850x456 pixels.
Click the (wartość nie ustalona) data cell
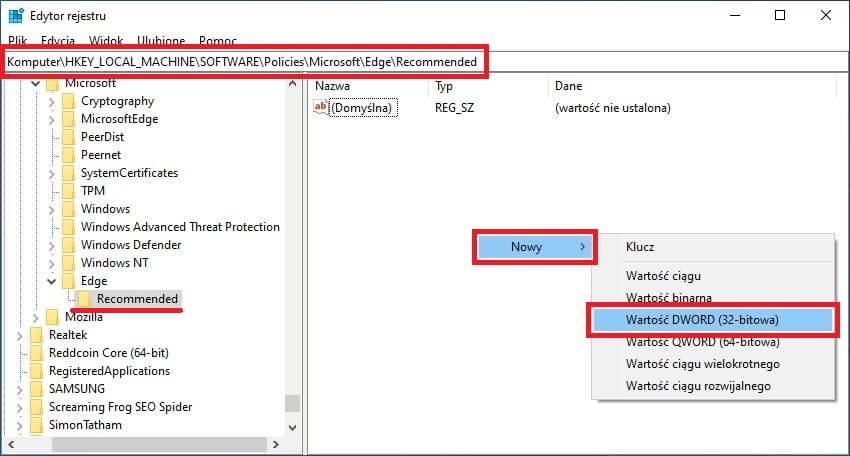[613, 108]
